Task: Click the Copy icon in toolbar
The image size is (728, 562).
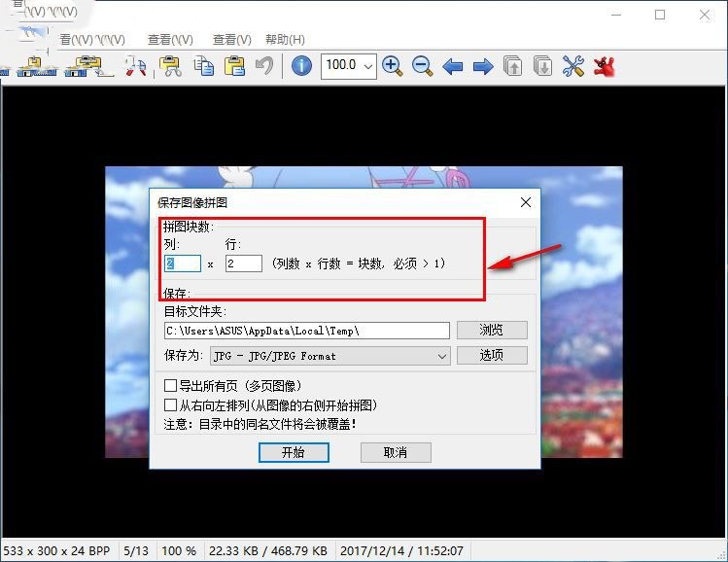Action: point(204,66)
